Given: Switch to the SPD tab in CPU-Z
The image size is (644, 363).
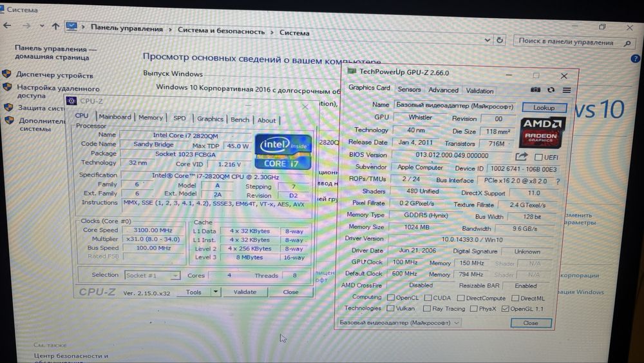Looking at the screenshot, I should [180, 118].
